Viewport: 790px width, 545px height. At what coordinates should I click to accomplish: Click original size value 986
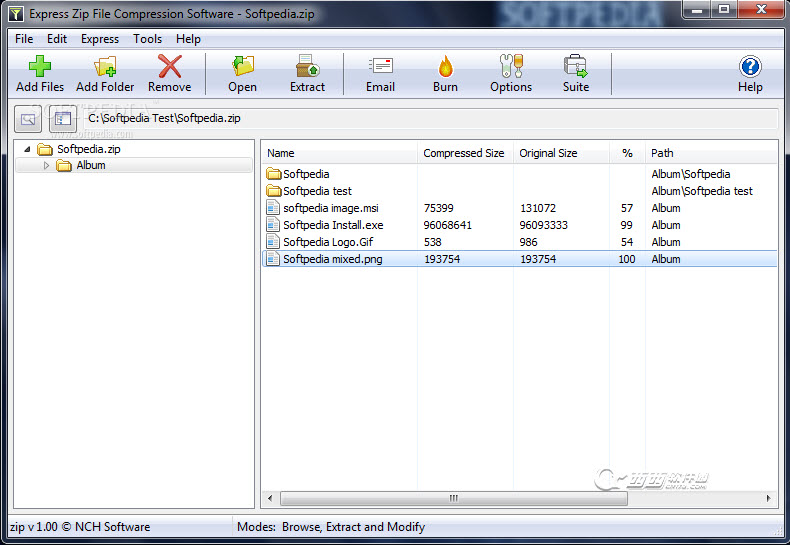tap(528, 242)
